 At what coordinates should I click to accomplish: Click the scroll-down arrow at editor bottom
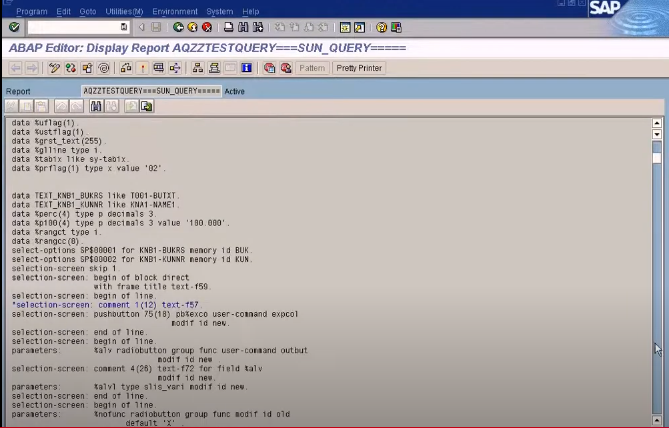coord(657,420)
